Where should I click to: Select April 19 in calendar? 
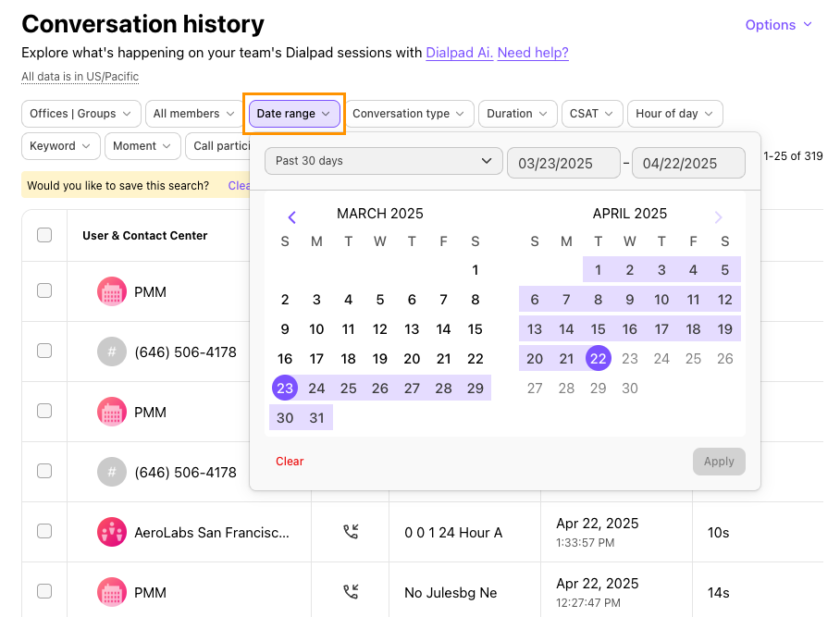(724, 329)
